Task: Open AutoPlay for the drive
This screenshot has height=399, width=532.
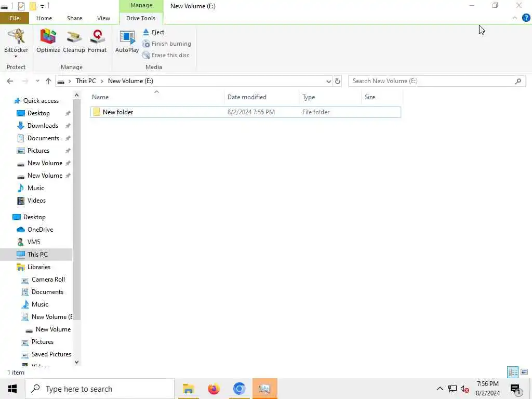Action: (x=127, y=41)
